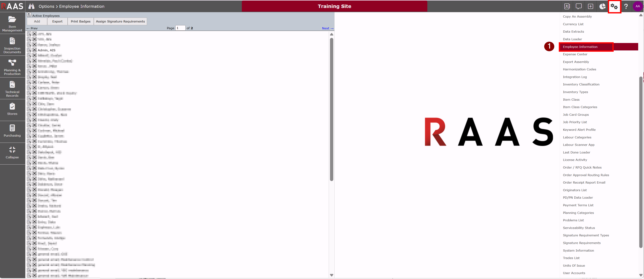The image size is (644, 279).
Task: Click the plus-in-square add icon
Action: 590,6
